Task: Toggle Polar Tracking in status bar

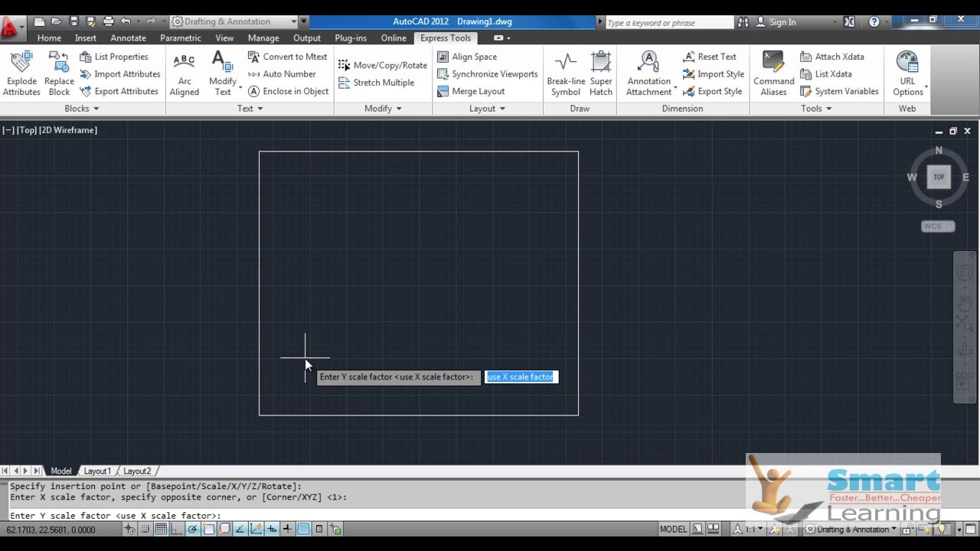Action: [x=192, y=529]
